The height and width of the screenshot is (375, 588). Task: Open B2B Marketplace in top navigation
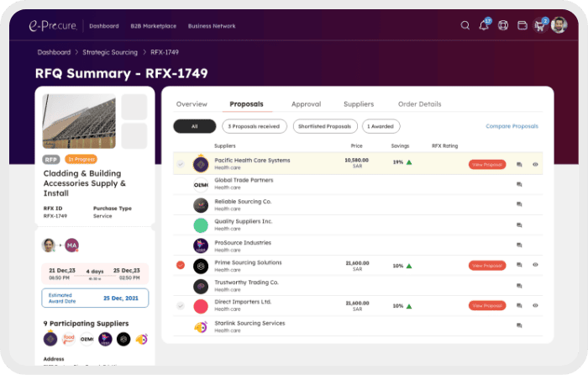tap(152, 26)
